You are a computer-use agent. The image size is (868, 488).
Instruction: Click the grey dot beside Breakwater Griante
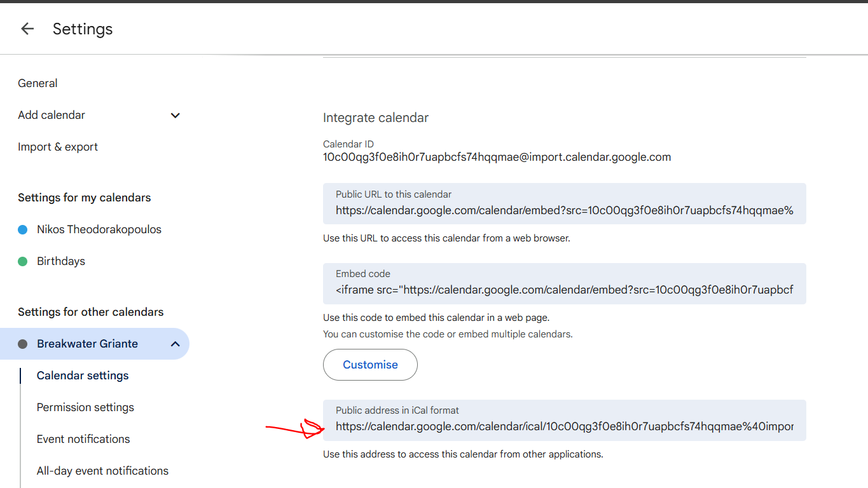(x=23, y=344)
